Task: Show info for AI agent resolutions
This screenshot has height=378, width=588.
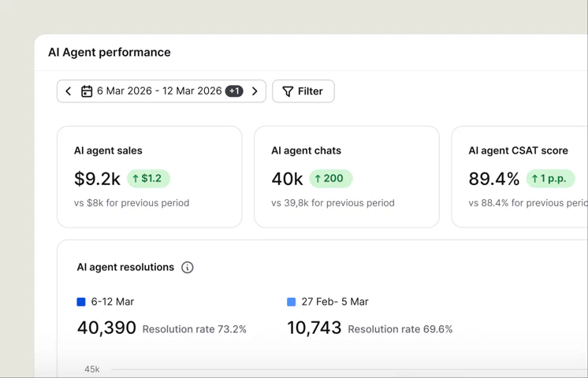Action: [187, 268]
